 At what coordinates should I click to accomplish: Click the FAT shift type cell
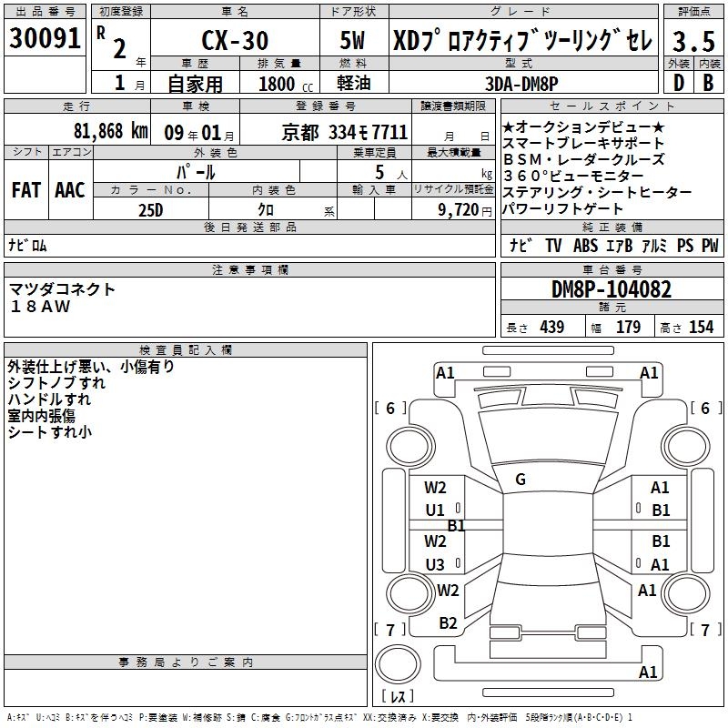tap(26, 190)
